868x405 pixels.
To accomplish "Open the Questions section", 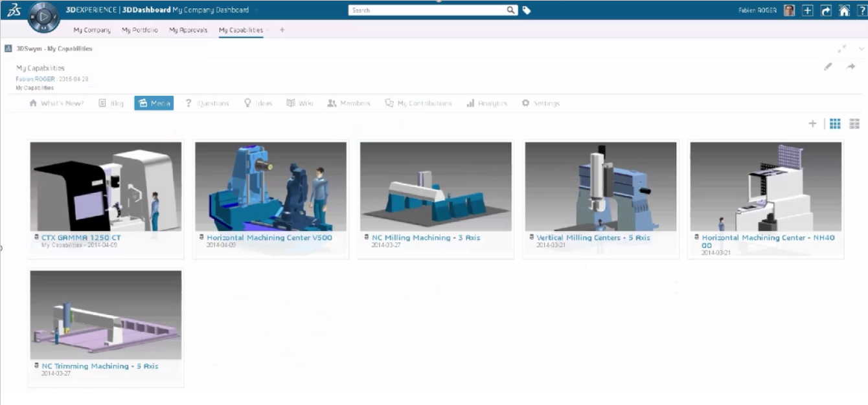I will coord(207,104).
